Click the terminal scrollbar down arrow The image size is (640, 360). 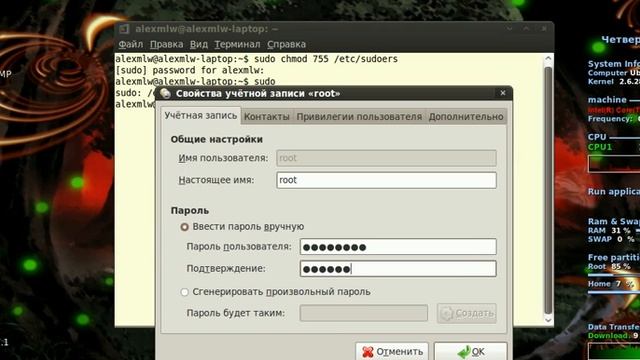[x=548, y=320]
